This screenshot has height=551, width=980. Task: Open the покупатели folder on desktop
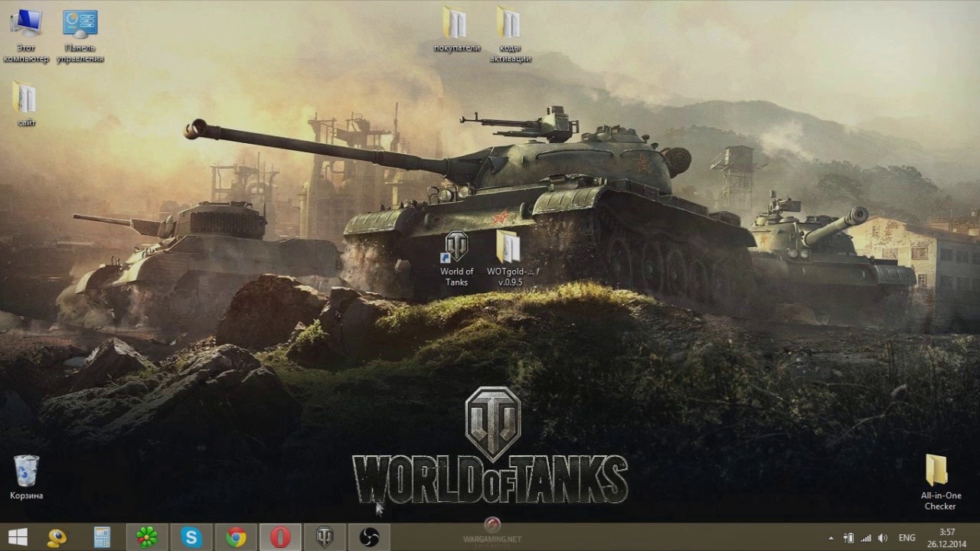tap(456, 31)
